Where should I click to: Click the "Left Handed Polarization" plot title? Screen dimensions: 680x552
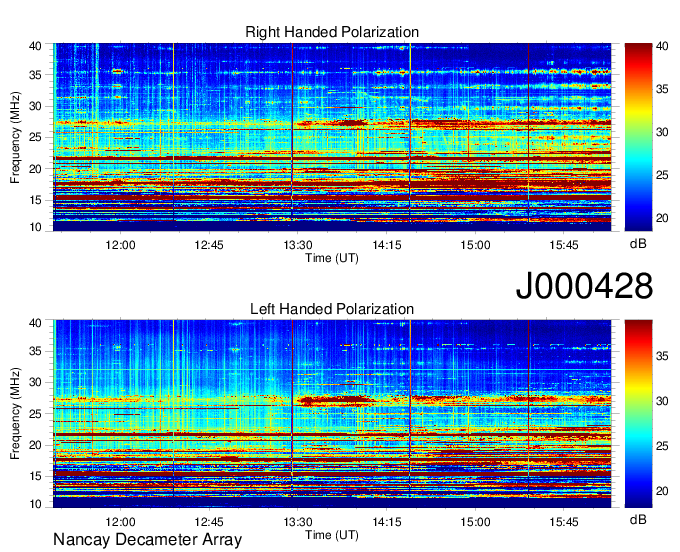pos(332,309)
